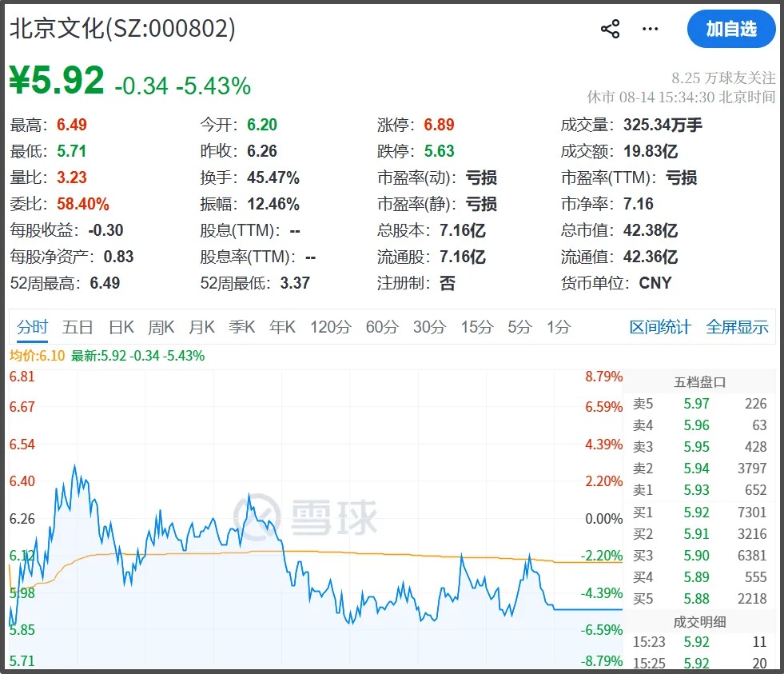Click the 涨停 value 6.89

coord(439,125)
